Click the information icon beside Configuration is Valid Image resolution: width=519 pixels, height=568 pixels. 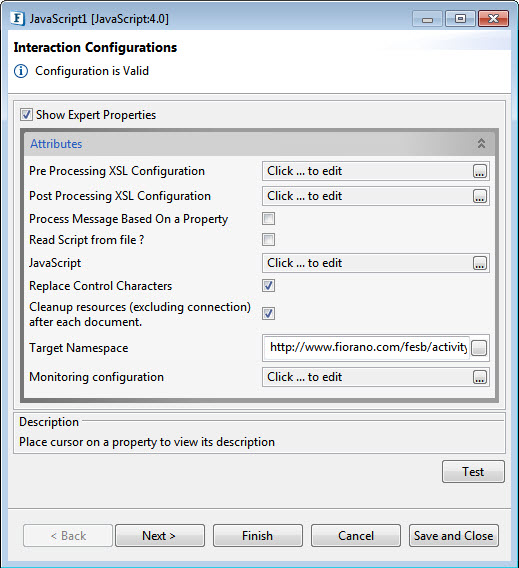tap(21, 71)
